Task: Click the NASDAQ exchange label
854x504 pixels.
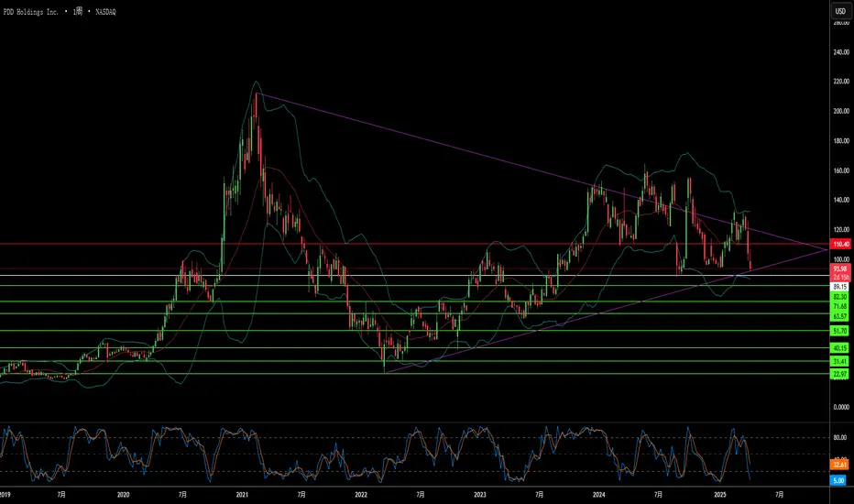Action: tap(112, 10)
